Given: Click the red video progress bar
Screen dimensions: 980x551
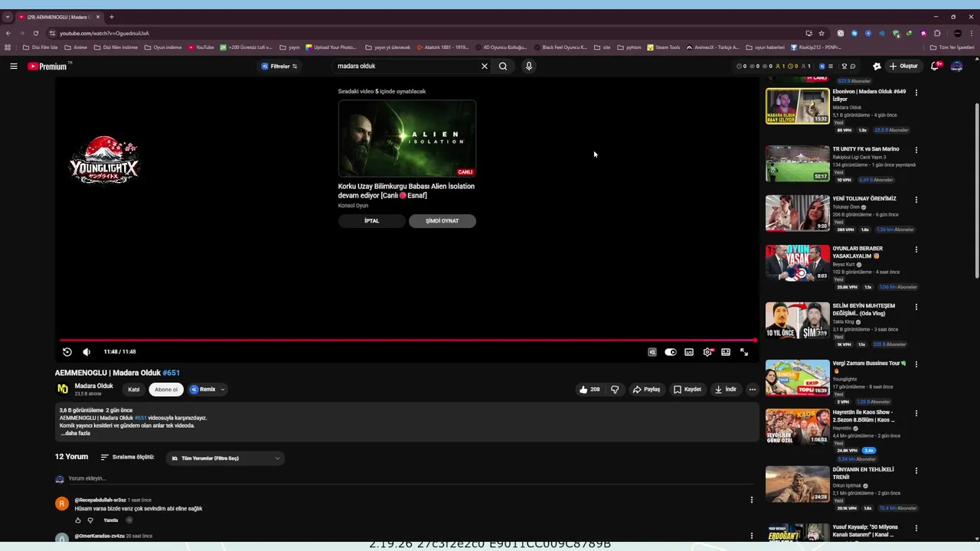Looking at the screenshot, I should [x=407, y=341].
